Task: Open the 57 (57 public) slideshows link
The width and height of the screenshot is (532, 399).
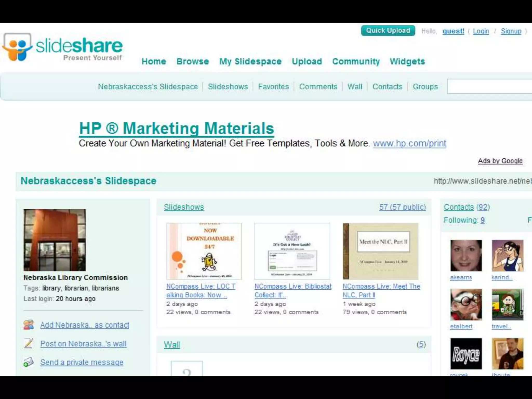Action: click(402, 207)
